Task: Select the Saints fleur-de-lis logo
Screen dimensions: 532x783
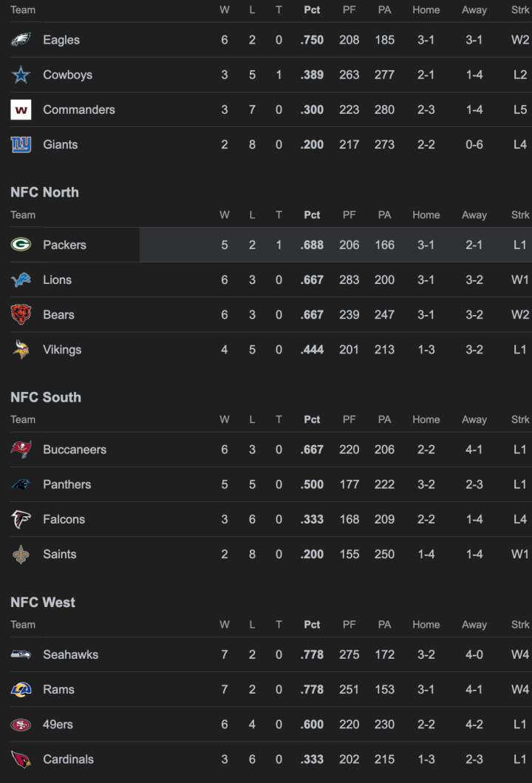Action: [21, 554]
